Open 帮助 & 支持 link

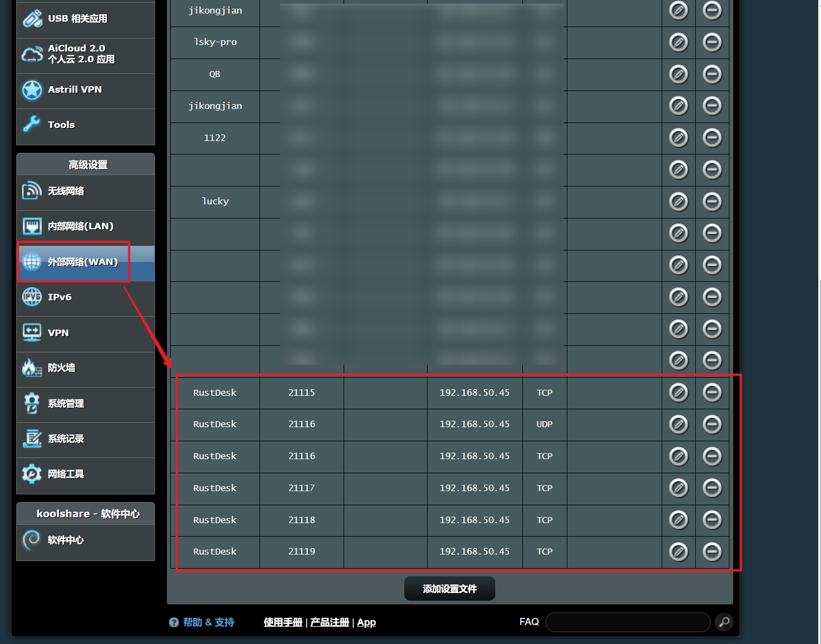pyautogui.click(x=209, y=622)
